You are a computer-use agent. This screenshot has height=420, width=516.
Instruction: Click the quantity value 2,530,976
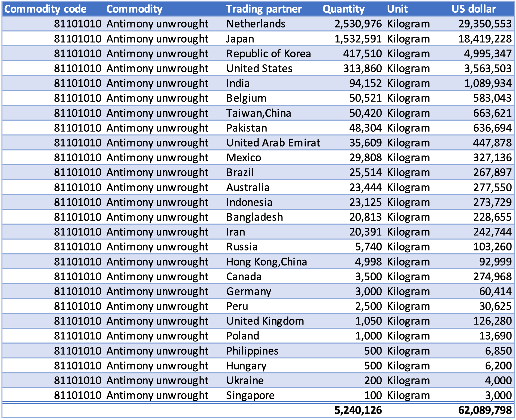pos(358,24)
